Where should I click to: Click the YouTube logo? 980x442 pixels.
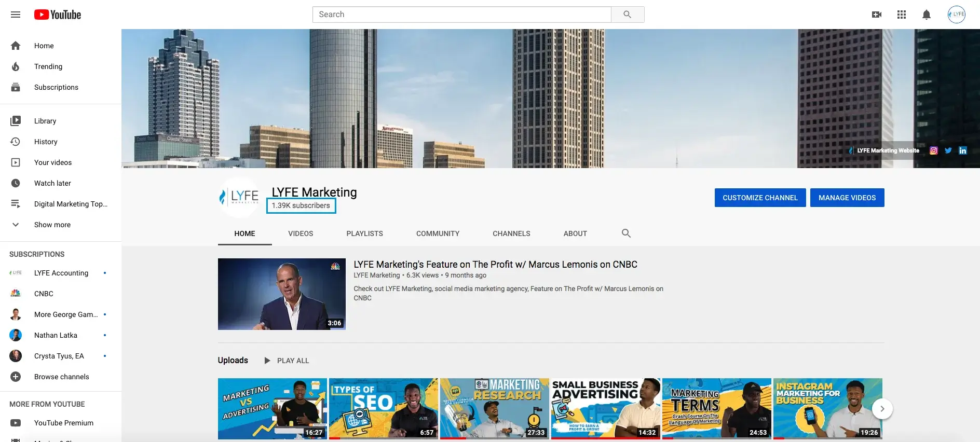coord(58,15)
